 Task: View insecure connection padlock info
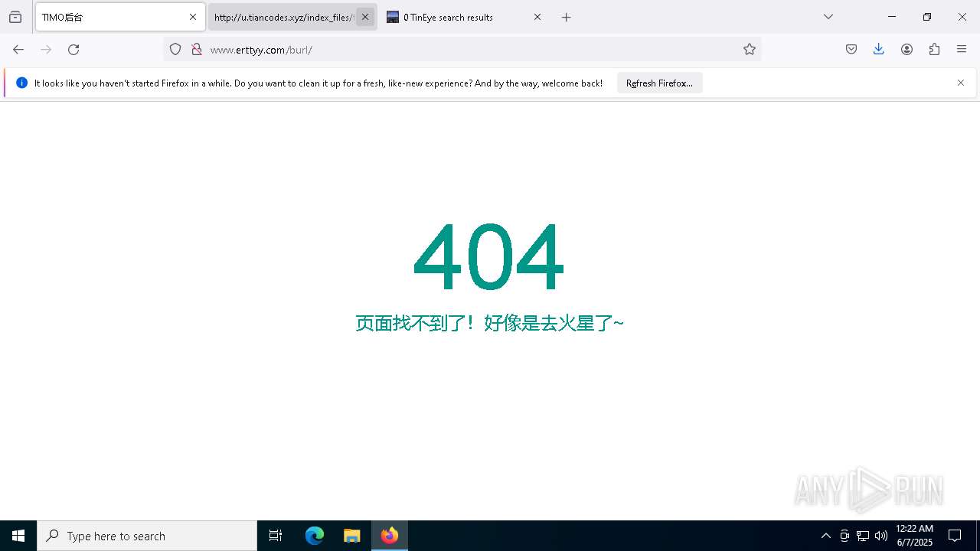197,49
